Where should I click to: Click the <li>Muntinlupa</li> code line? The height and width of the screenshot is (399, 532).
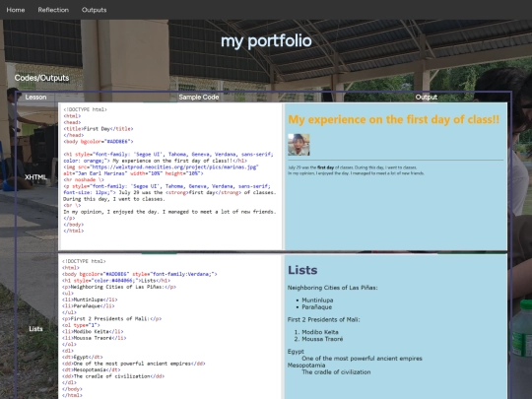click(x=90, y=299)
